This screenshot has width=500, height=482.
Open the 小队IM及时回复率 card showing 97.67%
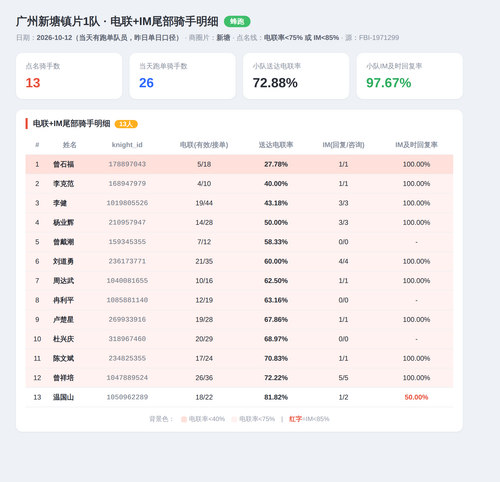410,76
